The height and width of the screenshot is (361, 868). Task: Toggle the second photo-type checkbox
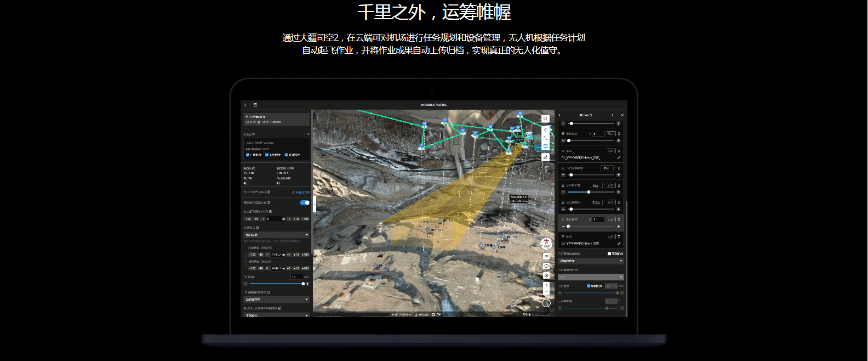coord(267,155)
